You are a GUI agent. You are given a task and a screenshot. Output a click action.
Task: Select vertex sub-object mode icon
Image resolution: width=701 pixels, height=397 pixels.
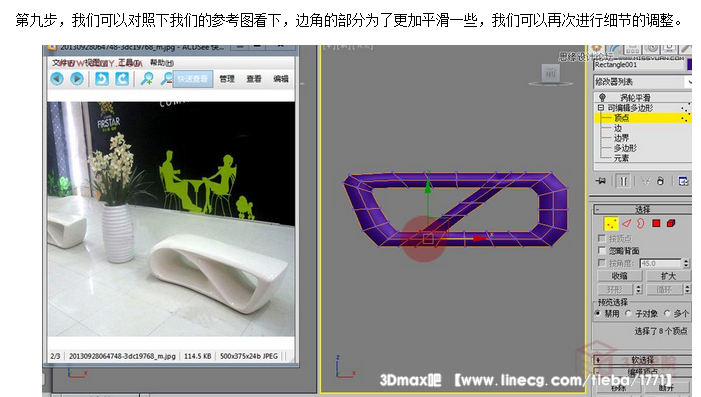pyautogui.click(x=611, y=223)
